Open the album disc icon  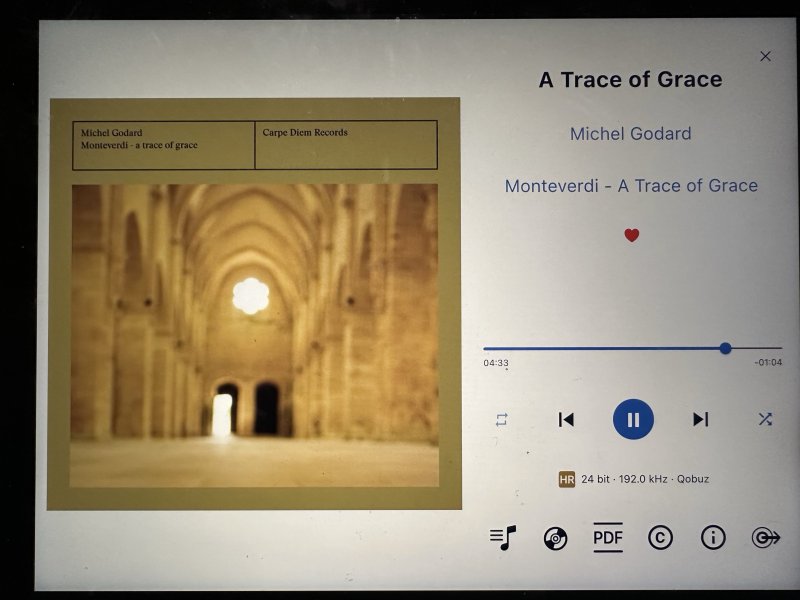coord(556,538)
